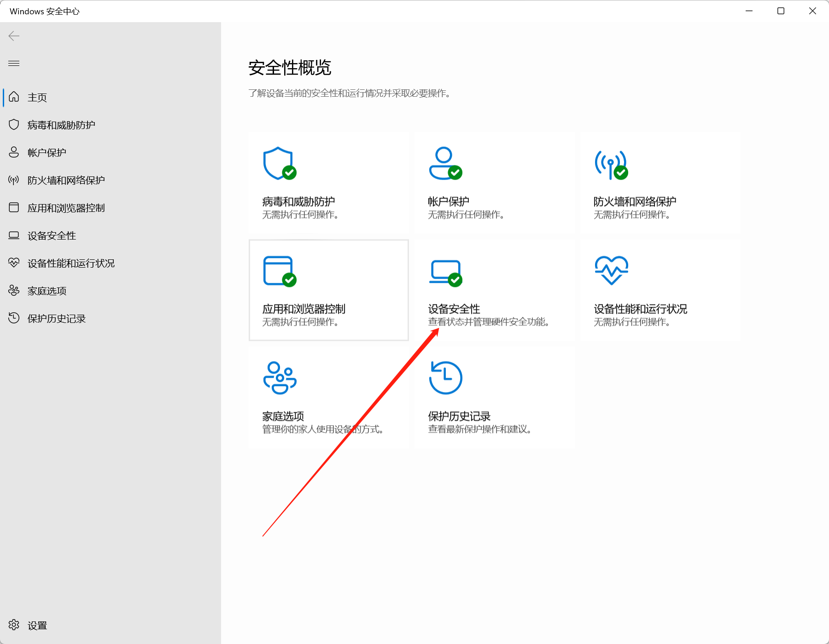Click the 设备安全性 card title

[454, 309]
